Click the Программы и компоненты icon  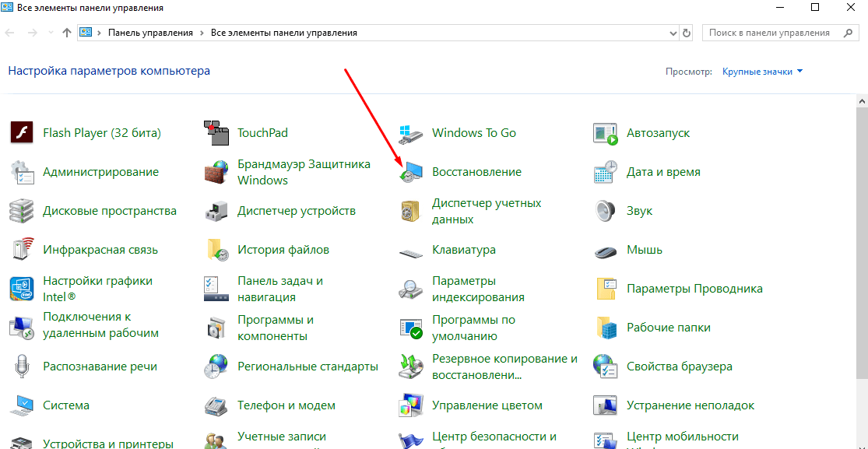[x=216, y=327]
